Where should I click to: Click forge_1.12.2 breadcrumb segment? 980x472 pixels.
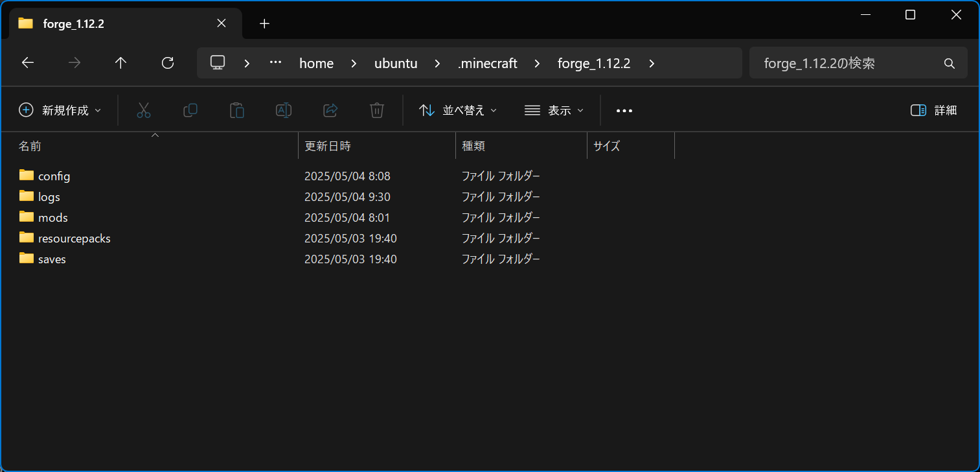point(594,64)
